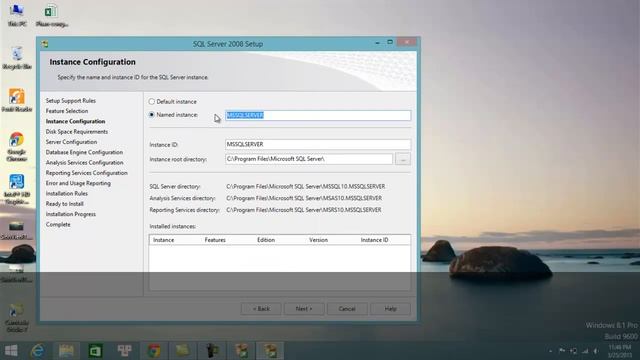Select Ready to Install step

[x=64, y=204]
